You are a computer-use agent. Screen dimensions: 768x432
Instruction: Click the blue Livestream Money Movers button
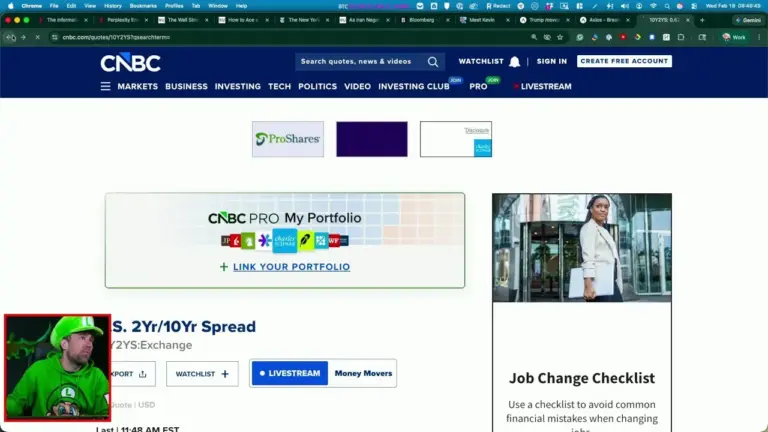(x=289, y=373)
